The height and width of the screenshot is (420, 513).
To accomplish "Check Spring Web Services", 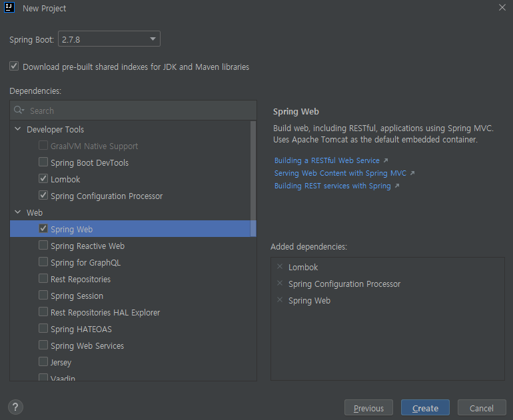I will tap(43, 345).
